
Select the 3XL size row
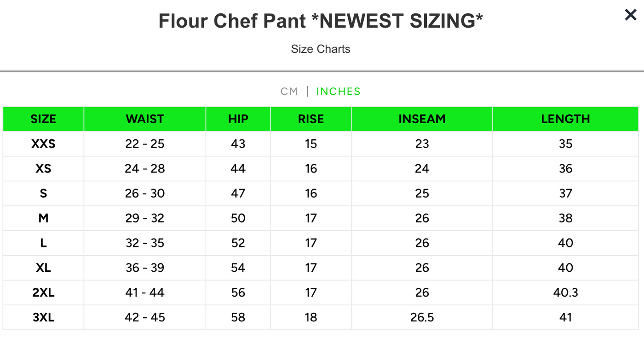pyautogui.click(x=43, y=317)
